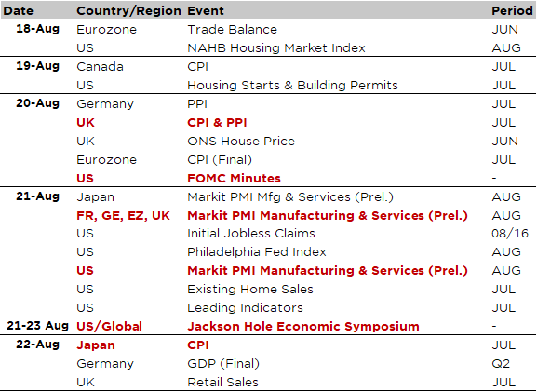This screenshot has height=392, width=537.
Task: Select ONS House Price event
Action: 241,142
